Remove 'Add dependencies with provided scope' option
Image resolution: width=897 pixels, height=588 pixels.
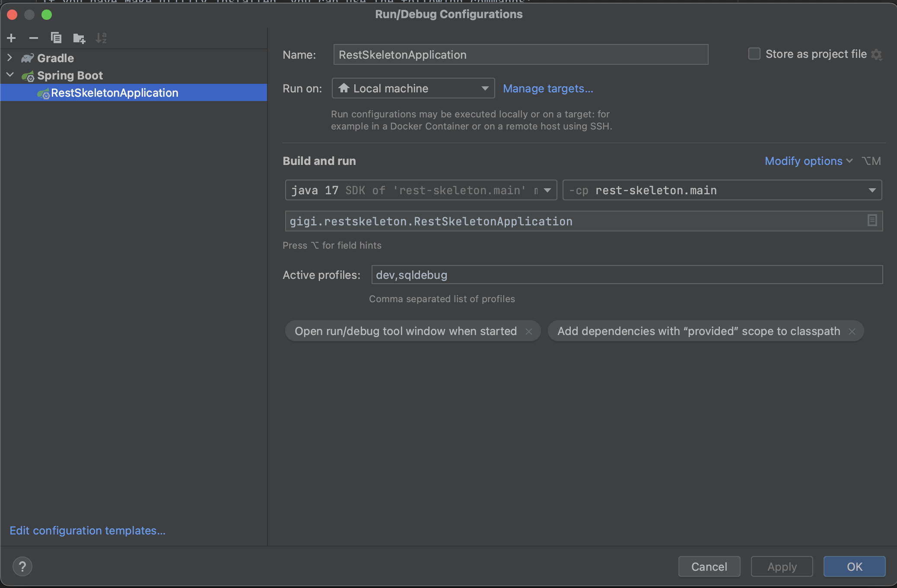(x=852, y=332)
